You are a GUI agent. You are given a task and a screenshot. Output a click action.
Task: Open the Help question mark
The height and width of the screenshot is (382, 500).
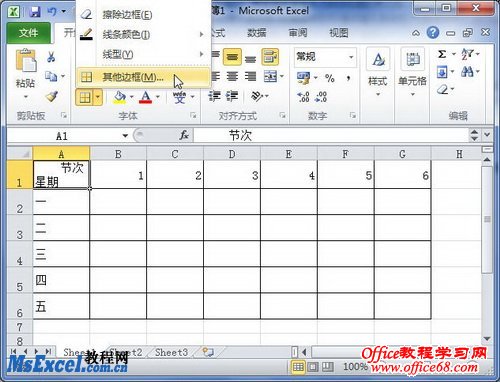point(433,33)
